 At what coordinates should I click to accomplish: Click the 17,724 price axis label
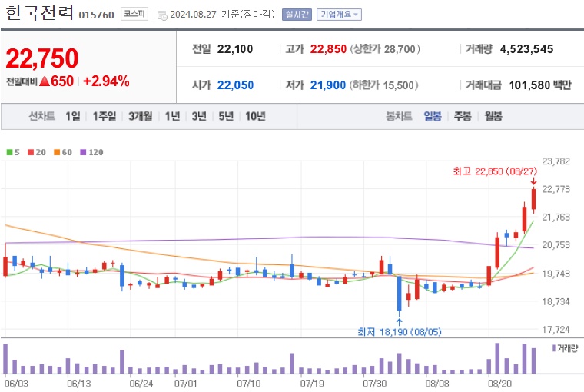pos(556,330)
